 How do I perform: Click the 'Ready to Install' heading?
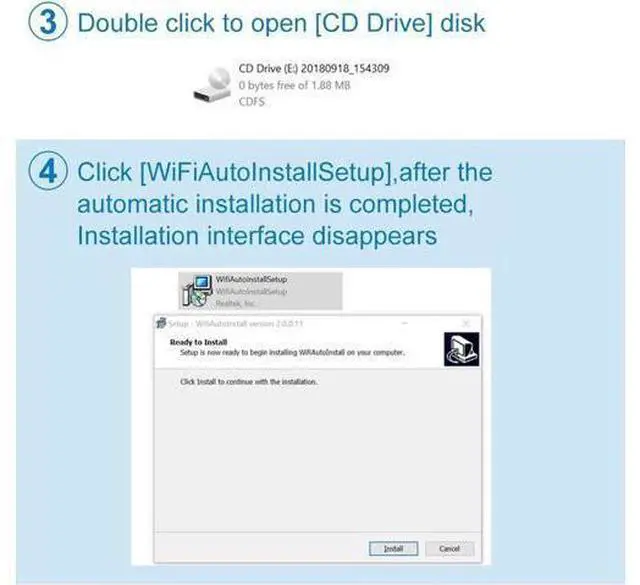pos(198,342)
